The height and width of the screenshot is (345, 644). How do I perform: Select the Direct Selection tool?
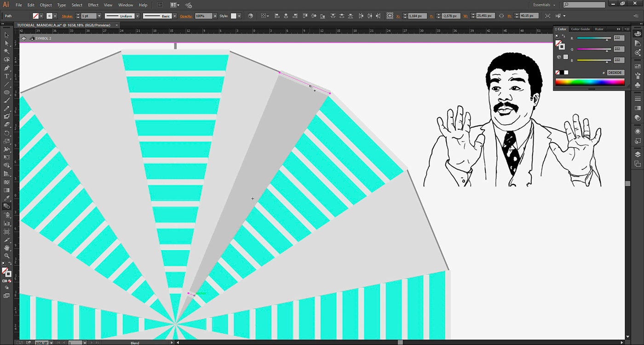click(x=7, y=43)
